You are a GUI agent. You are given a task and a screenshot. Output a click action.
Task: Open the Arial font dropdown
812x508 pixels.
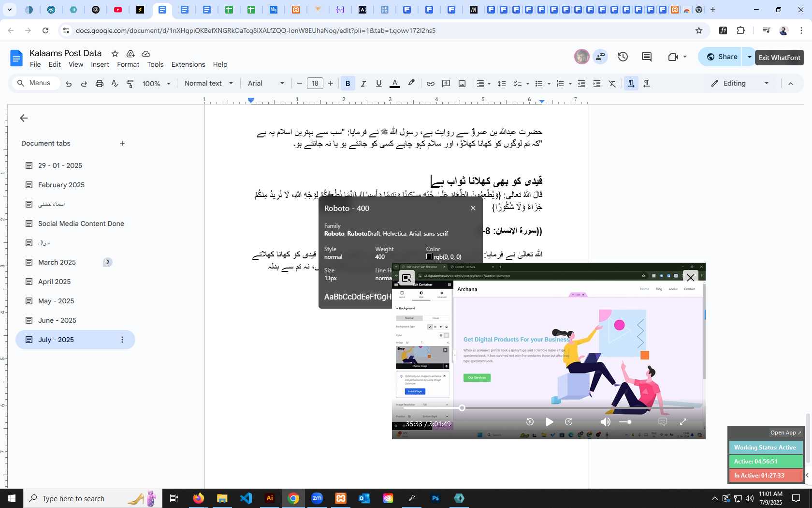pyautogui.click(x=266, y=83)
